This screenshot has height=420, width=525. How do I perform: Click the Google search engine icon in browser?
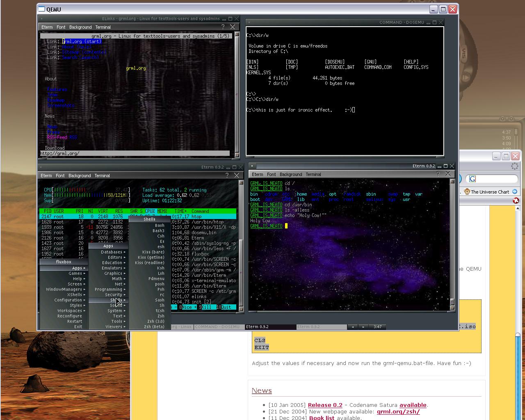coord(472,179)
